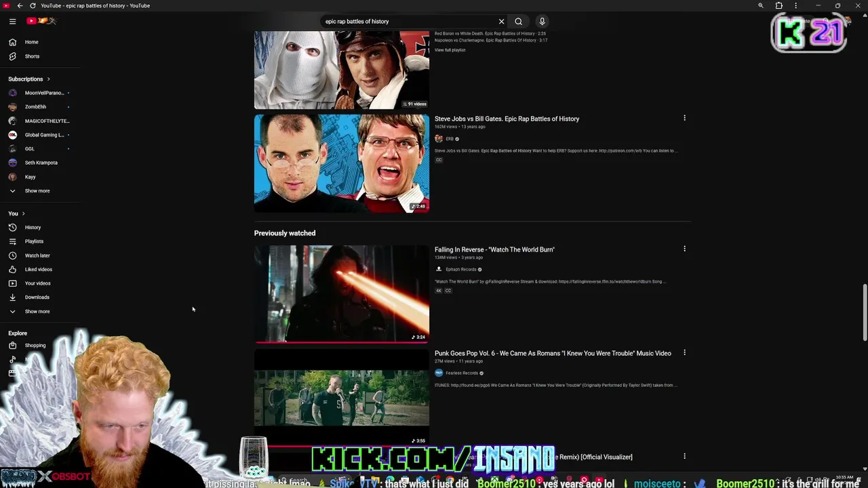
Task: Open options for Steve Jobs vs Bill Gates
Action: tap(684, 118)
